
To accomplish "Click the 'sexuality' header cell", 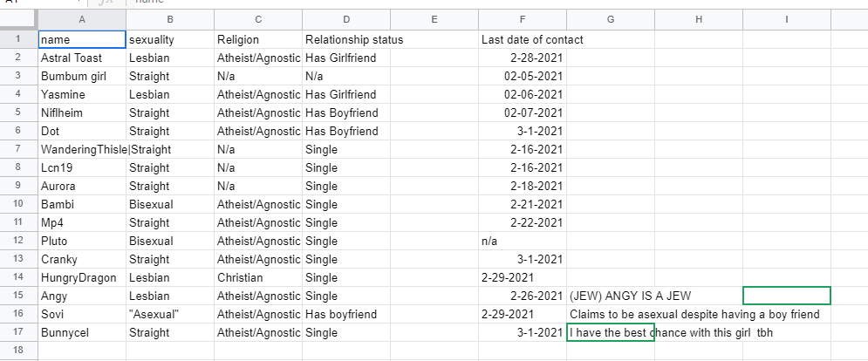I will 170,39.
